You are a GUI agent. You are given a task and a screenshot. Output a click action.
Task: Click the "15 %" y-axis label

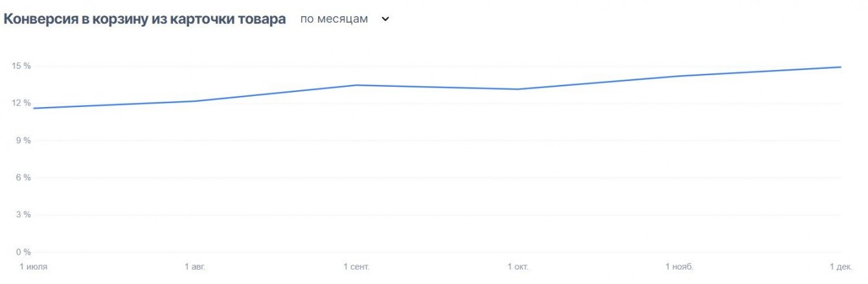21,66
